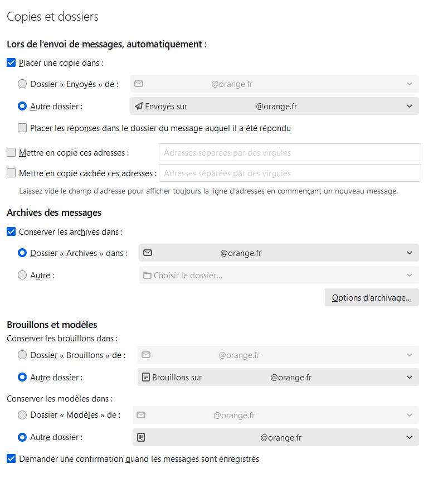The height and width of the screenshot is (483, 448).
Task: Click the Cc addresses input field
Action: click(x=290, y=152)
